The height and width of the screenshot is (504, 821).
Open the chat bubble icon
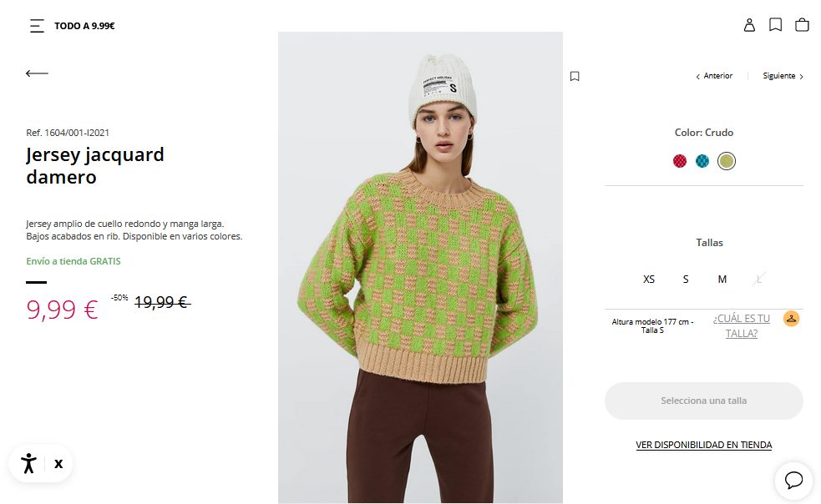793,480
